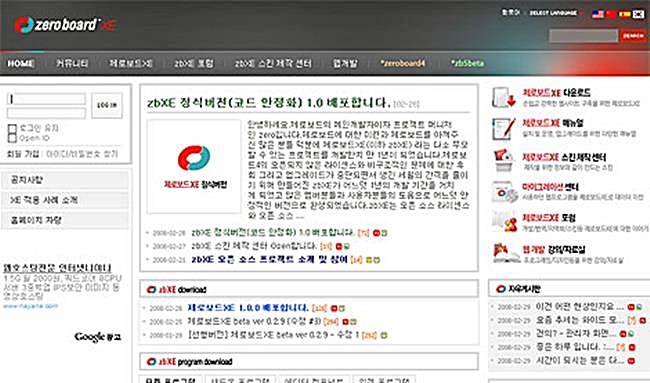Click the top header search field
Image resolution: width=650 pixels, height=383 pixels.
coord(583,36)
